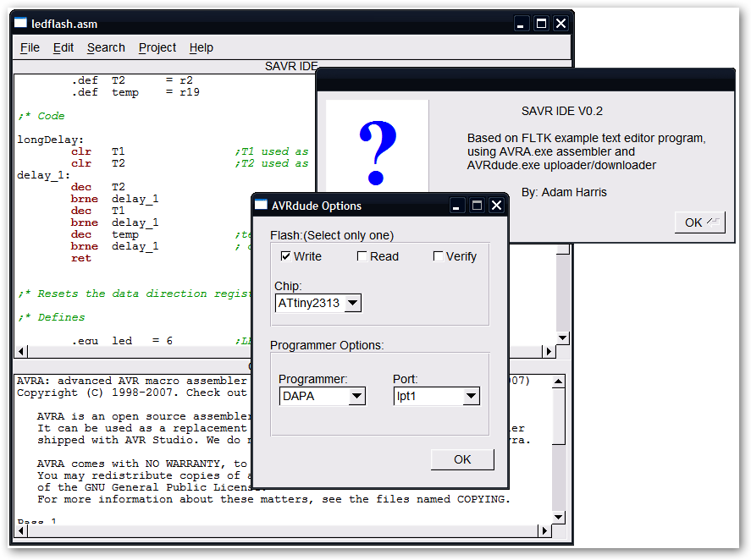751x560 pixels.
Task: Click the 'By: Adam Harris' text
Action: (564, 192)
